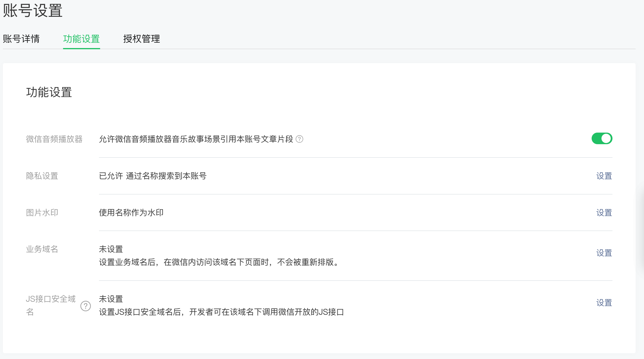Click the 功能设置 section heading
The width and height of the screenshot is (644, 359).
tap(49, 92)
